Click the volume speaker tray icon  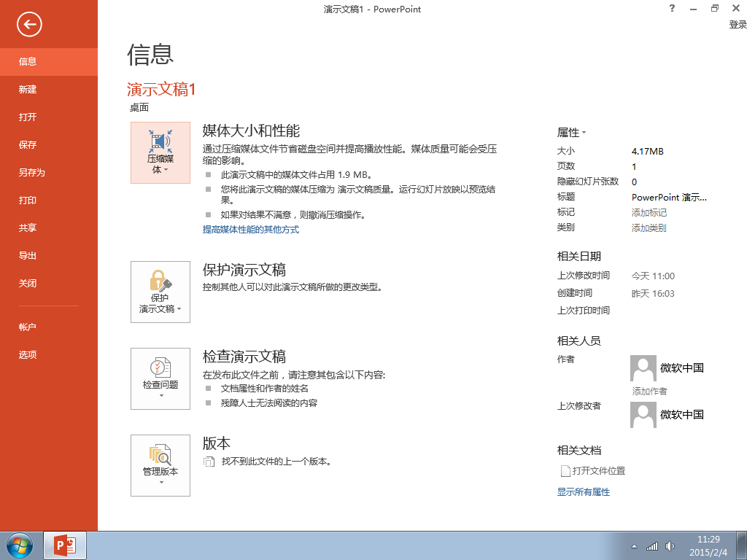(x=670, y=546)
